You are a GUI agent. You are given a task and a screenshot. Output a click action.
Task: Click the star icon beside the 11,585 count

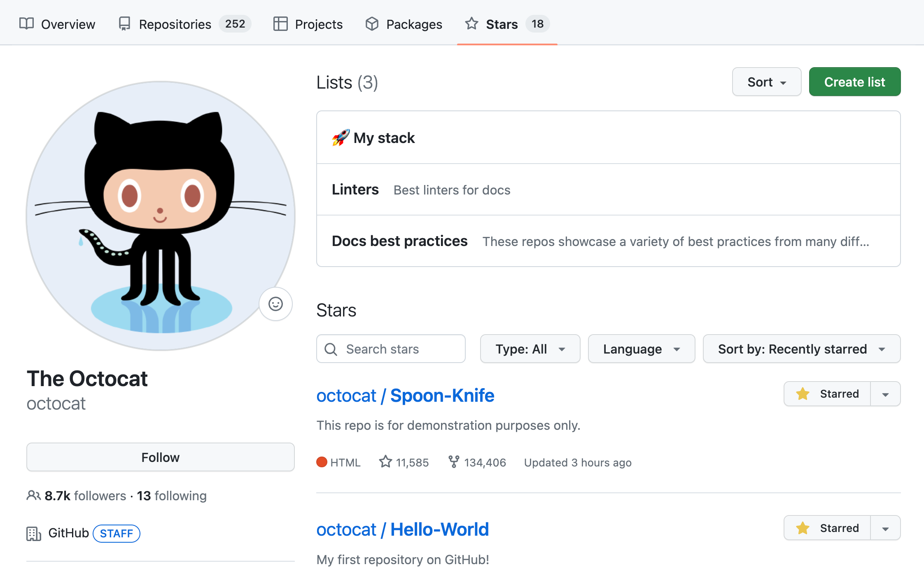click(385, 462)
